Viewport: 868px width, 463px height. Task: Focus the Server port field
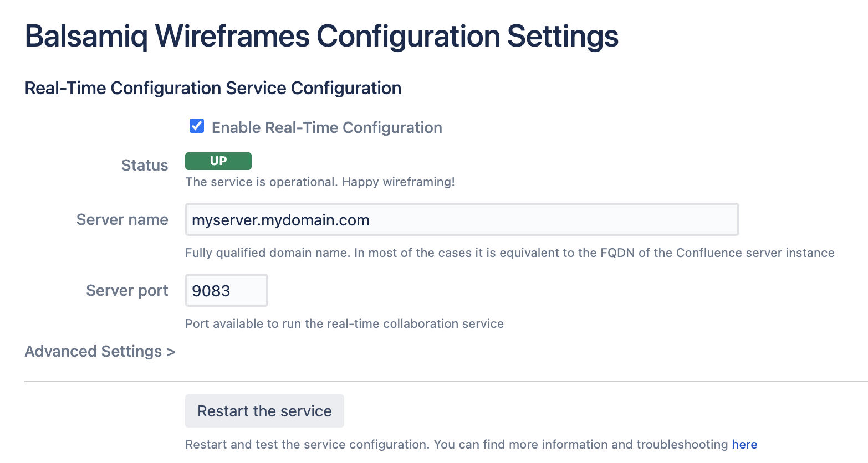coord(226,290)
